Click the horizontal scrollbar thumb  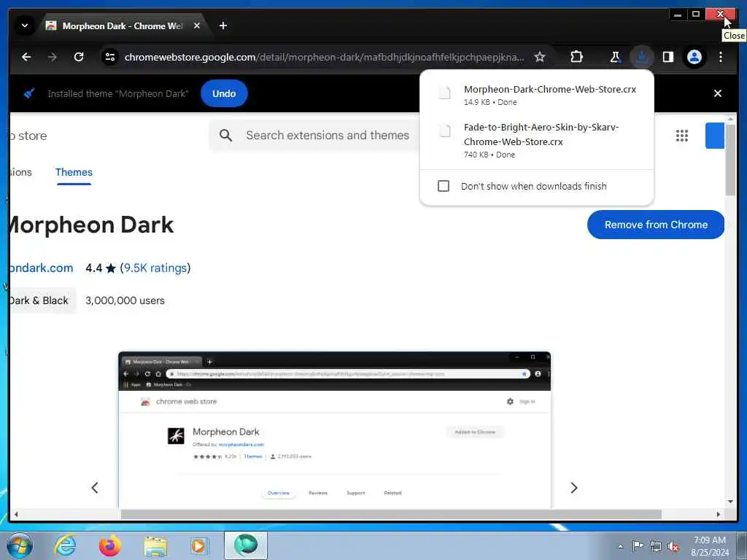(391, 514)
